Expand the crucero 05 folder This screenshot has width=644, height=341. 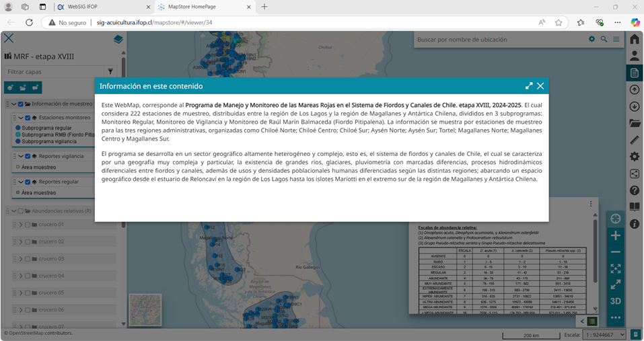pyautogui.click(x=21, y=293)
